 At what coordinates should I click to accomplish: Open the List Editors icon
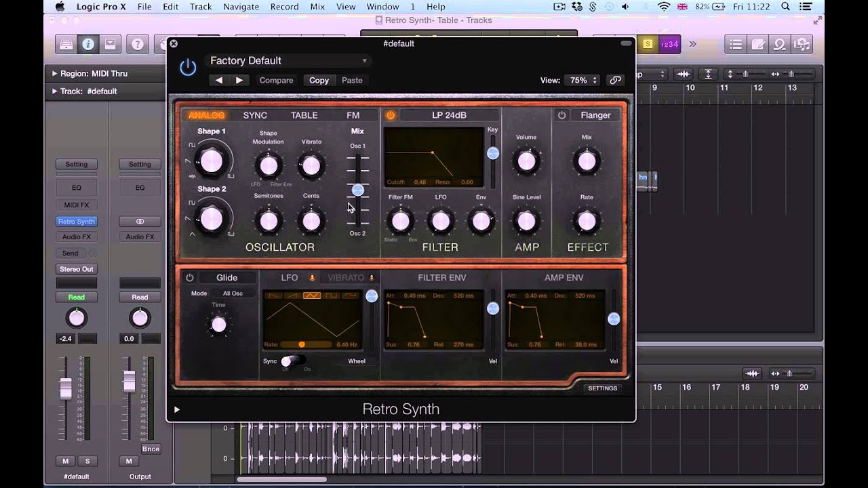coord(736,45)
